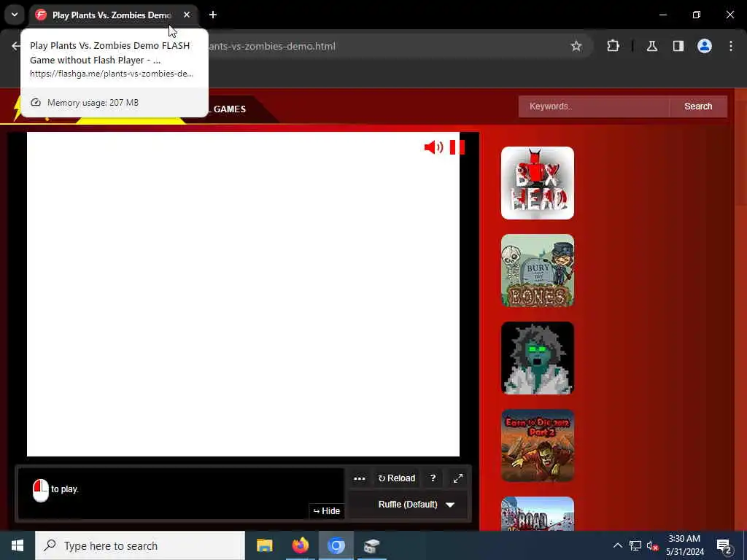
Task: Enter fullscreen with the expand arrows icon
Action: coord(458,478)
